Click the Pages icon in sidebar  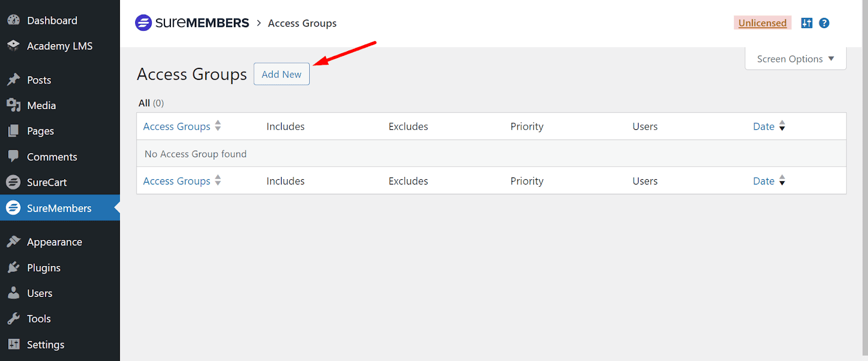(14, 131)
